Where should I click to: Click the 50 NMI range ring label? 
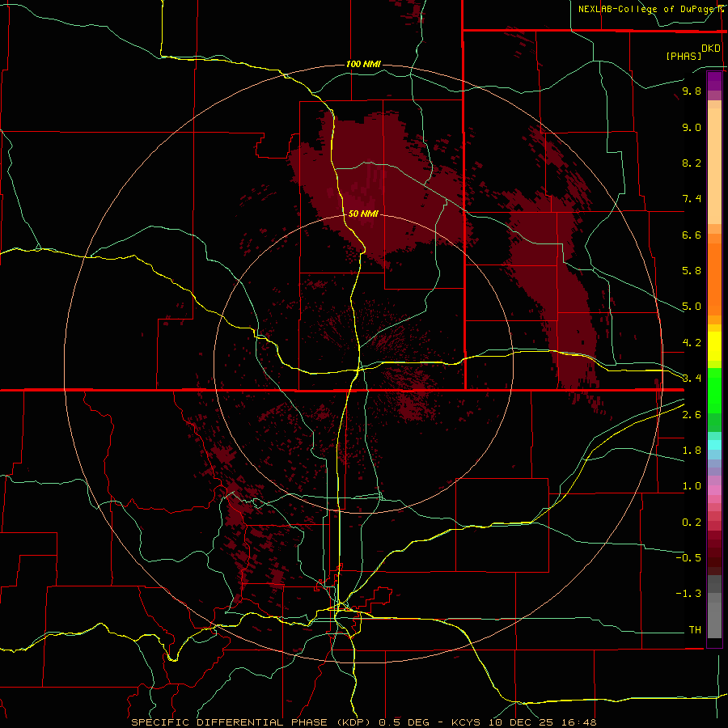pyautogui.click(x=363, y=214)
